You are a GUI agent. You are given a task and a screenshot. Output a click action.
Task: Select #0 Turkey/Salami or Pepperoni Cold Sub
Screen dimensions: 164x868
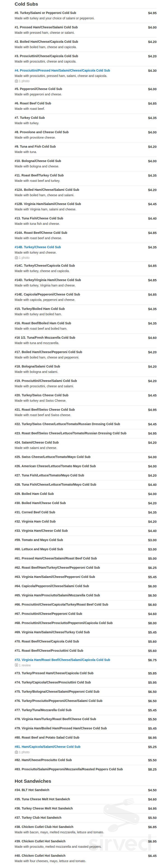(x=45, y=13)
